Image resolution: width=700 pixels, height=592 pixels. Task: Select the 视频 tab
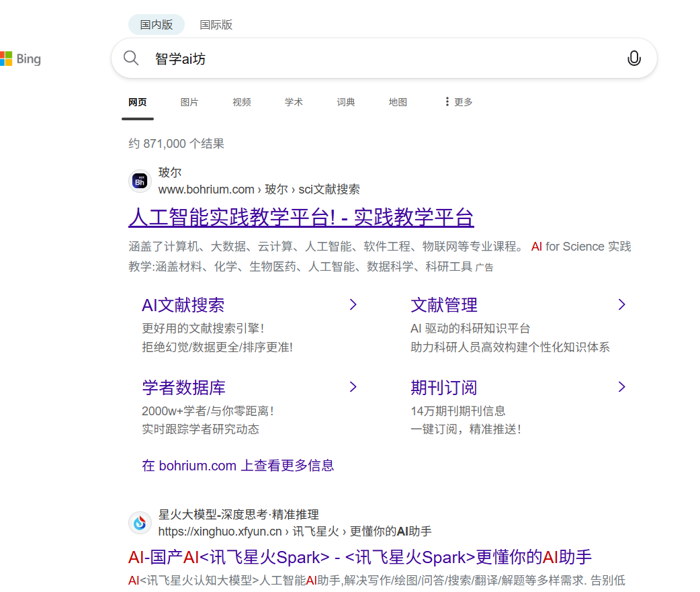pos(242,102)
